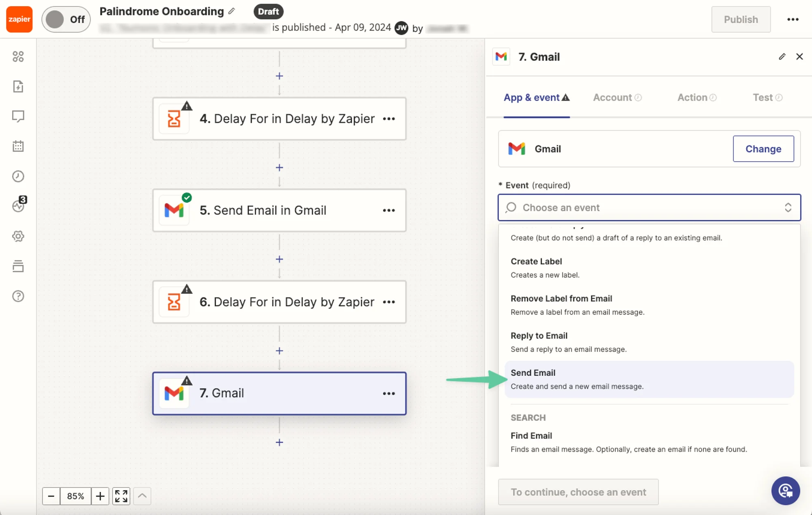Open Zap history clock icon
812x515 pixels.
[x=18, y=176]
